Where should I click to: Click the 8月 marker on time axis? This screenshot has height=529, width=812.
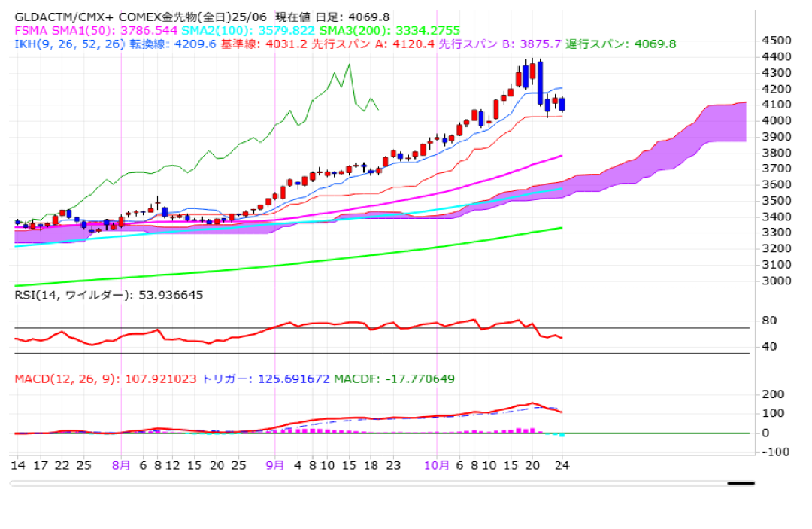click(121, 465)
